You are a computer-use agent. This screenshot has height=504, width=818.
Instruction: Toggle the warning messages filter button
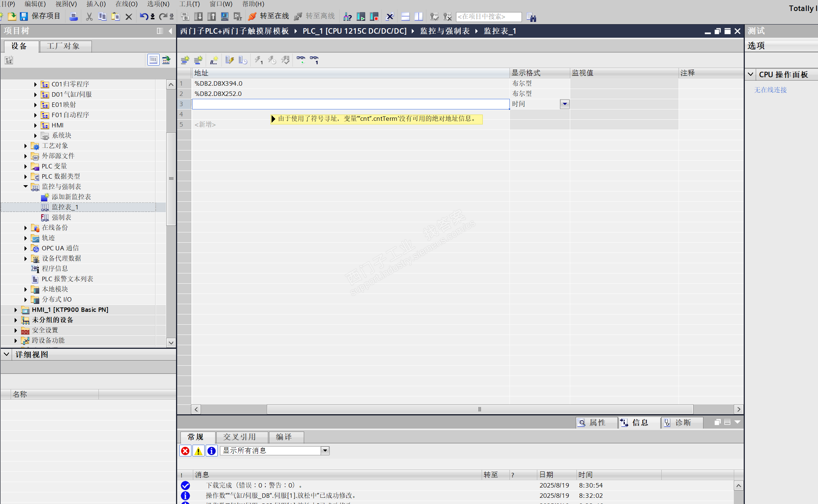tap(198, 451)
